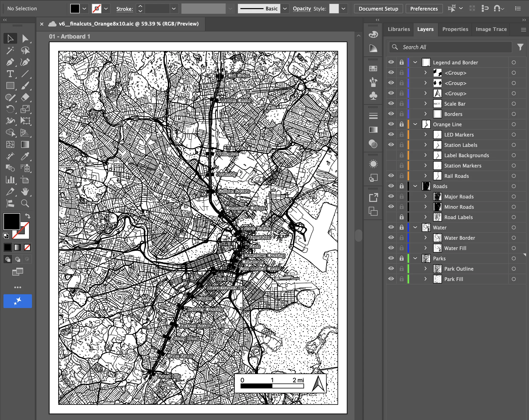Open the fill color dropdown arrow
529x420 pixels.
click(x=84, y=9)
